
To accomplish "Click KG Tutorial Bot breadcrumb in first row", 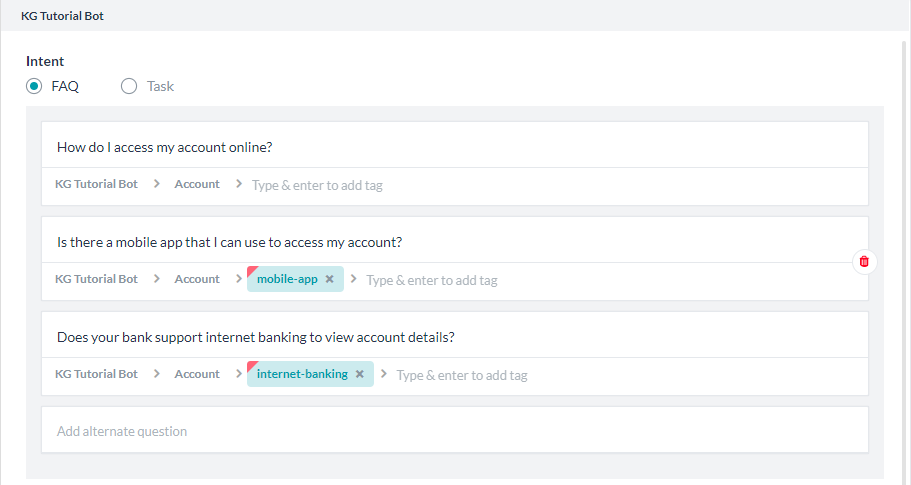I will (96, 184).
